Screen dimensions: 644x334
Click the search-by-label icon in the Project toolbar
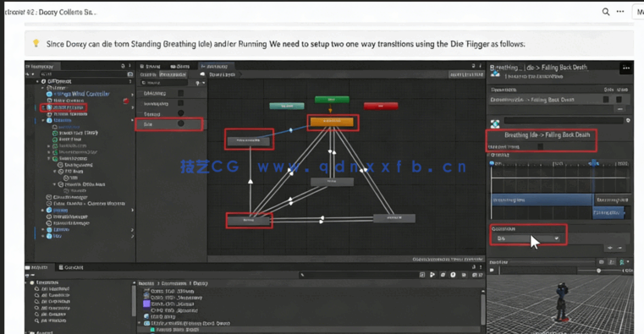pyautogui.click(x=443, y=275)
